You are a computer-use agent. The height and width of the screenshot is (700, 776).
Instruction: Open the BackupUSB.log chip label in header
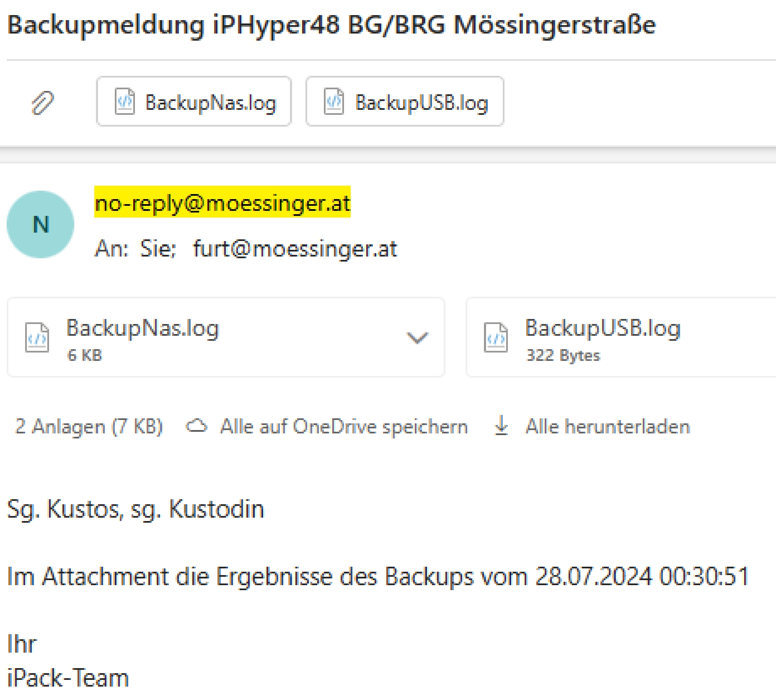pos(422,103)
